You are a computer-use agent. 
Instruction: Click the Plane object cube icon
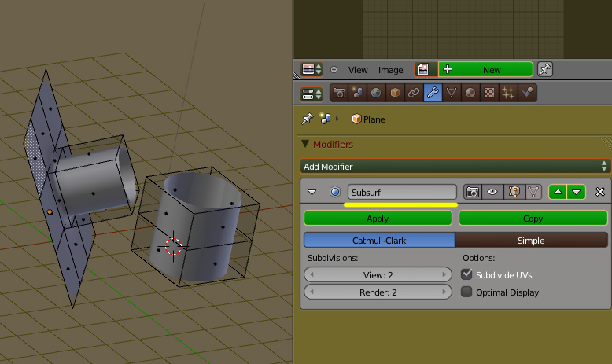point(356,119)
